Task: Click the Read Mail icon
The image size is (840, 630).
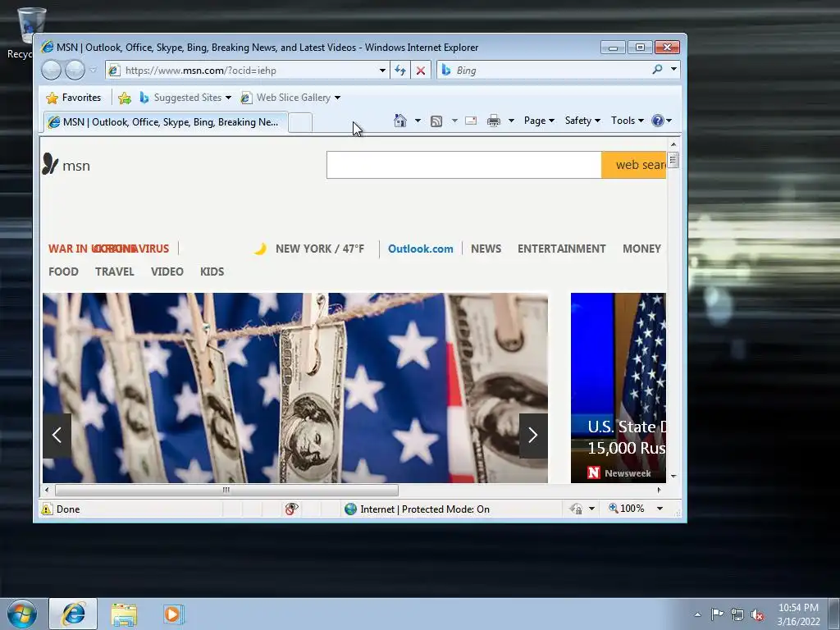Action: pyautogui.click(x=471, y=121)
